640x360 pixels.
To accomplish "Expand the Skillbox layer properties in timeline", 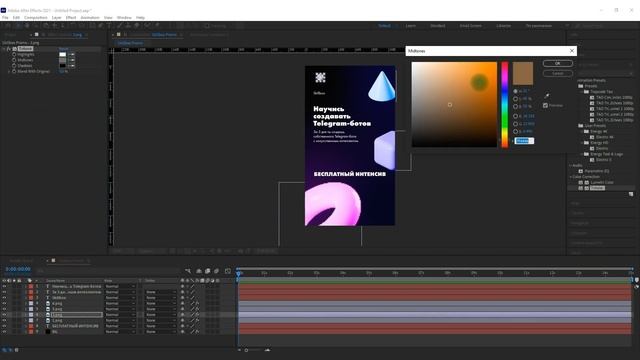I will tap(26, 298).
